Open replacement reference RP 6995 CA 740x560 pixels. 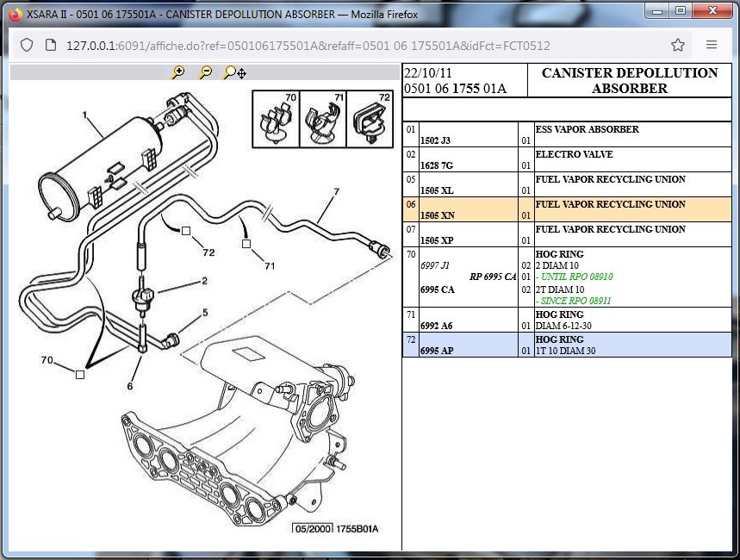(x=493, y=277)
